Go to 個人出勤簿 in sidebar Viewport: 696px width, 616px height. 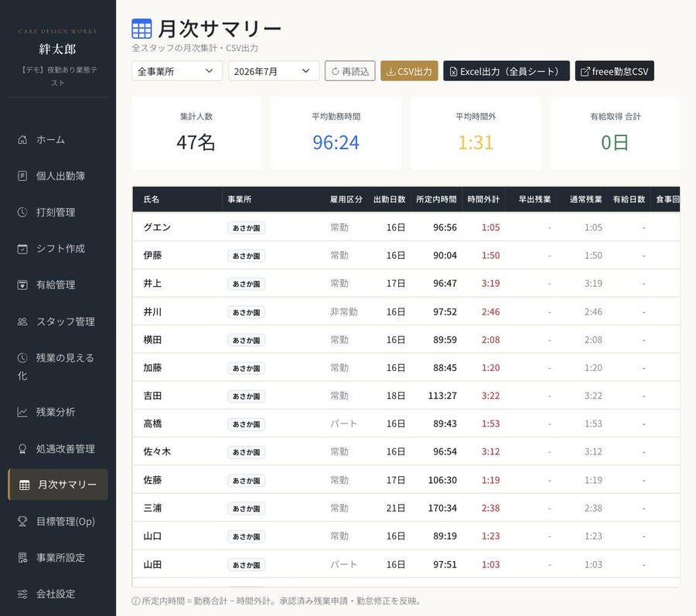pyautogui.click(x=58, y=176)
